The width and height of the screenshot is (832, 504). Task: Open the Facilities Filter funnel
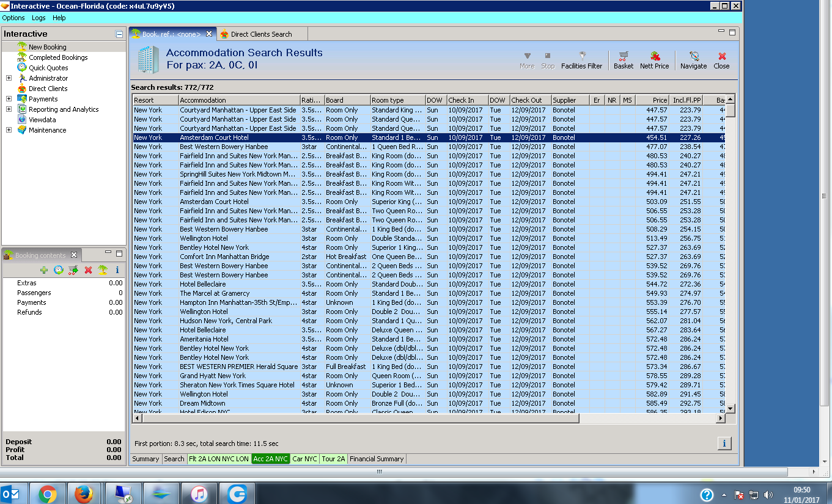[x=582, y=60]
